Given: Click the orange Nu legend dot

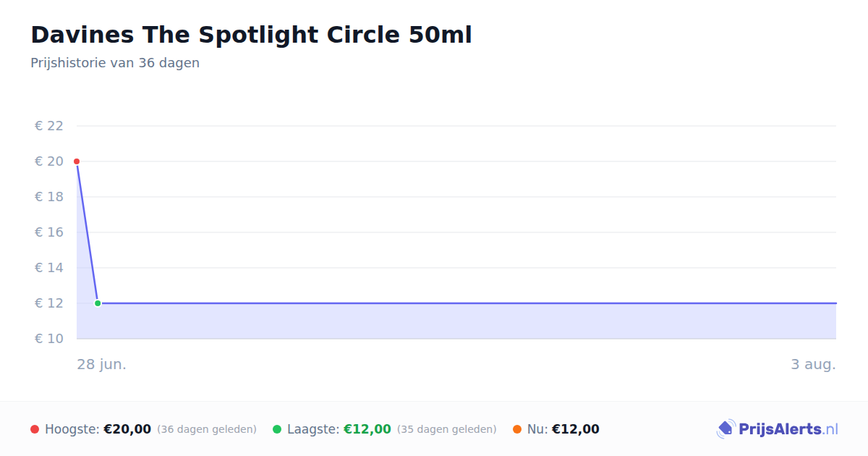Looking at the screenshot, I should tap(517, 429).
